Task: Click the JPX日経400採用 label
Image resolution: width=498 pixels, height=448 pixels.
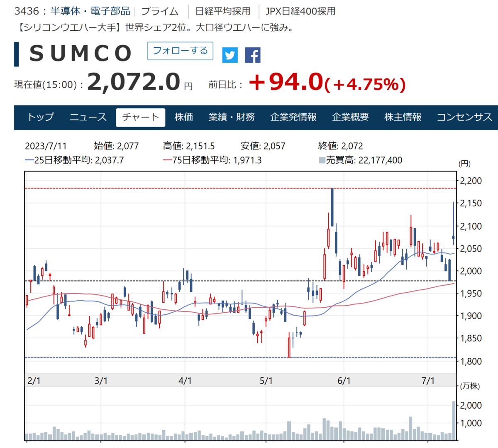Action: click(300, 11)
